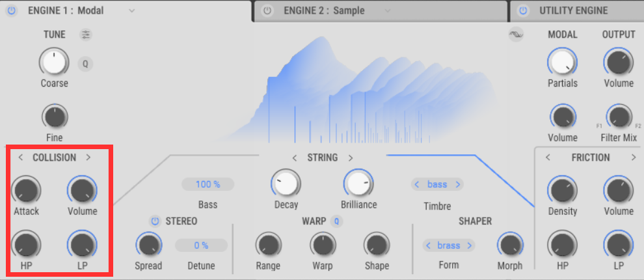Click the Friction Volume knob
644x280 pixels.
click(619, 191)
